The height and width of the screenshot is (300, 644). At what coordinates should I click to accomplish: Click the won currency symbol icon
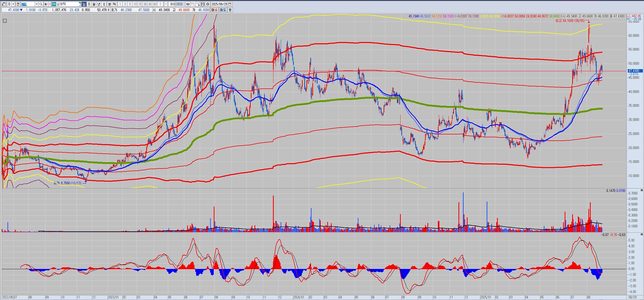pyautogui.click(x=188, y=4)
